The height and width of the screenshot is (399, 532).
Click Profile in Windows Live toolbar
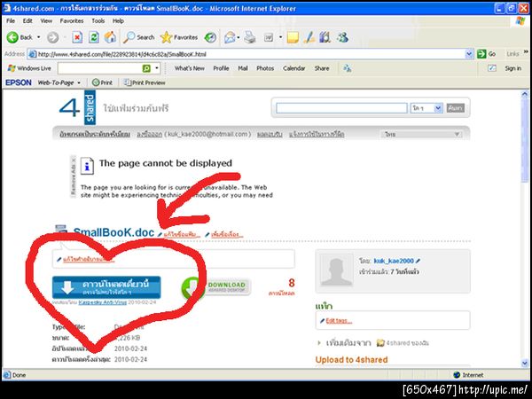[221, 68]
